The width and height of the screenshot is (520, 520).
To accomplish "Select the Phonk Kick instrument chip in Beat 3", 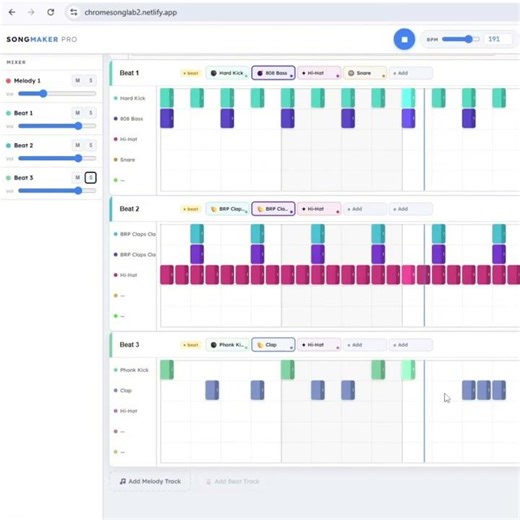I will (x=227, y=345).
